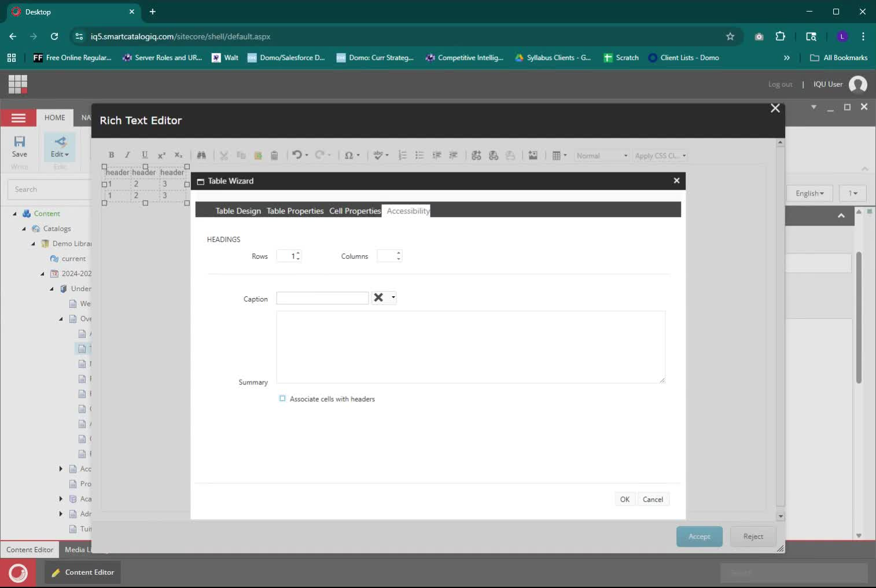Open the Insert Symbol omega tool
Image resolution: width=876 pixels, height=588 pixels.
[349, 155]
